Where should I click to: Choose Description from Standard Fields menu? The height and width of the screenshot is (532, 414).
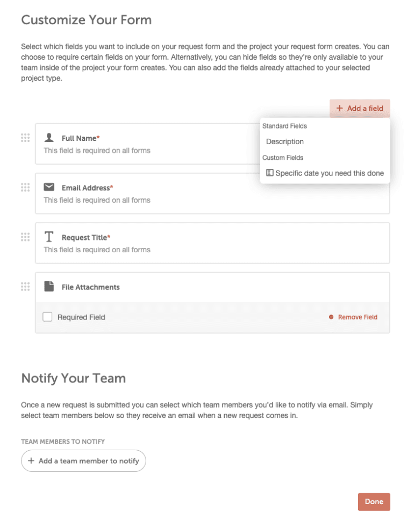pyautogui.click(x=285, y=141)
